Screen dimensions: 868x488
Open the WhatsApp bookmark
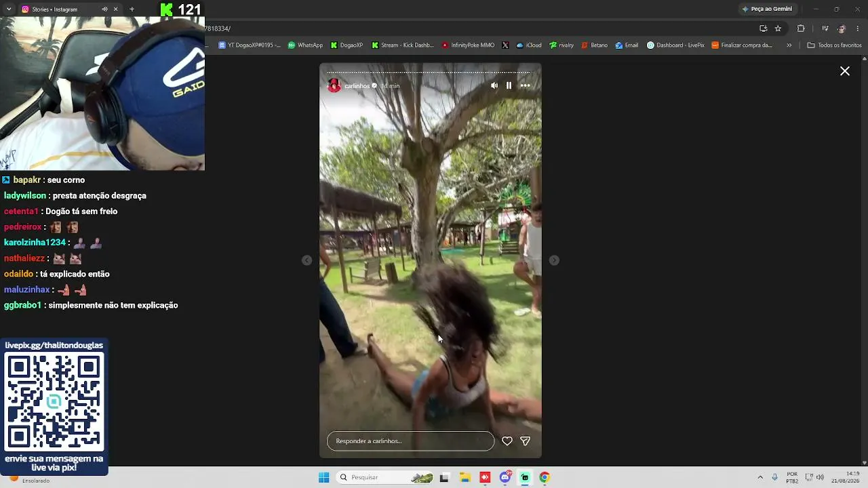pyautogui.click(x=306, y=45)
